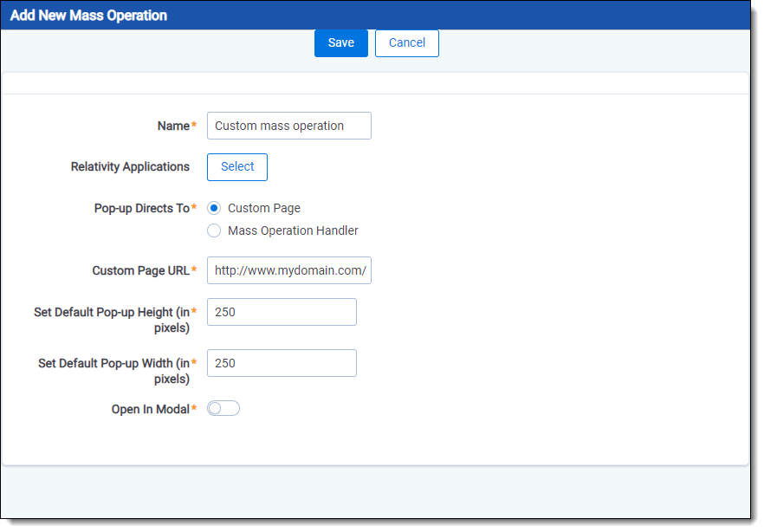Image resolution: width=764 pixels, height=532 pixels.
Task: Cancel the new mass operation
Action: point(406,42)
